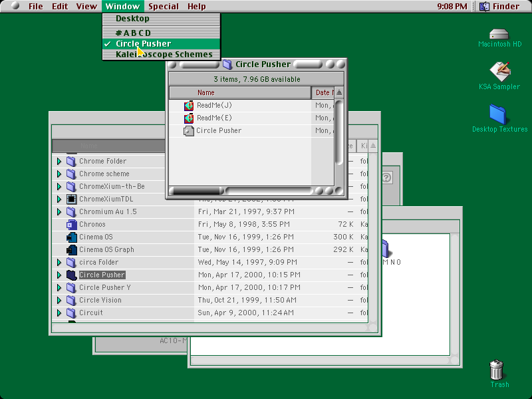This screenshot has width=532, height=399.
Task: Select the ChromeXiumTDL icon
Action: (71, 199)
